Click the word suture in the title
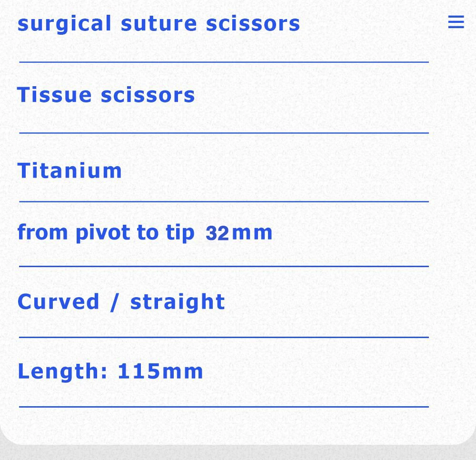 pos(159,24)
